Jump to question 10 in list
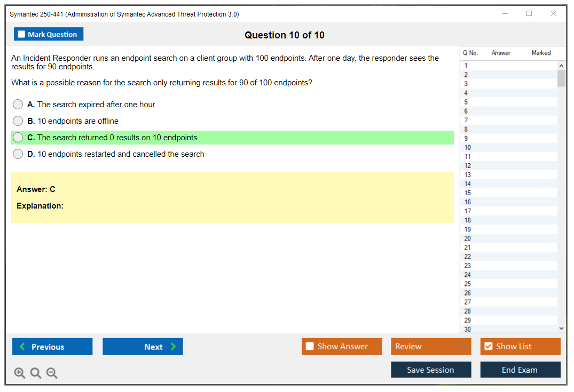Image resolution: width=574 pixels, height=392 pixels. click(468, 148)
